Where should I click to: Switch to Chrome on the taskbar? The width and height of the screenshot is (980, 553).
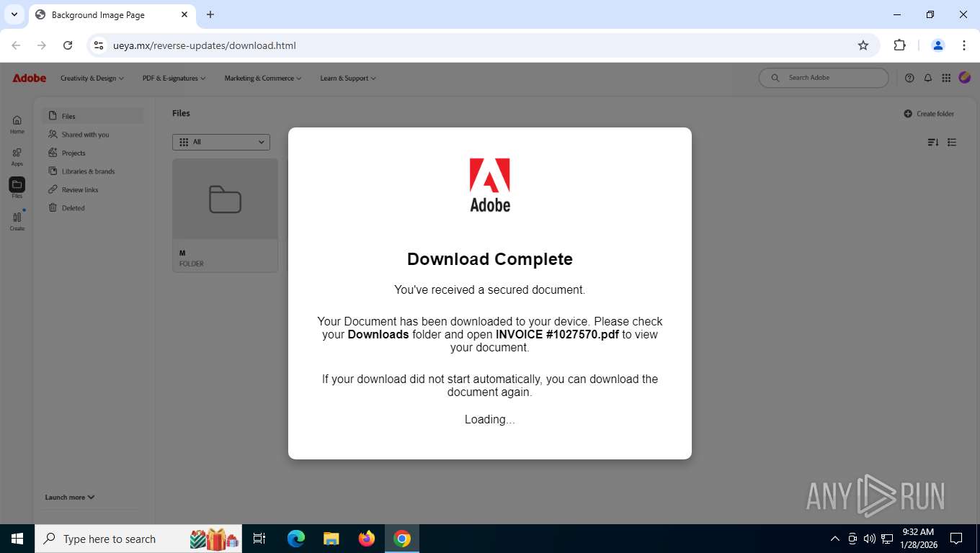402,539
